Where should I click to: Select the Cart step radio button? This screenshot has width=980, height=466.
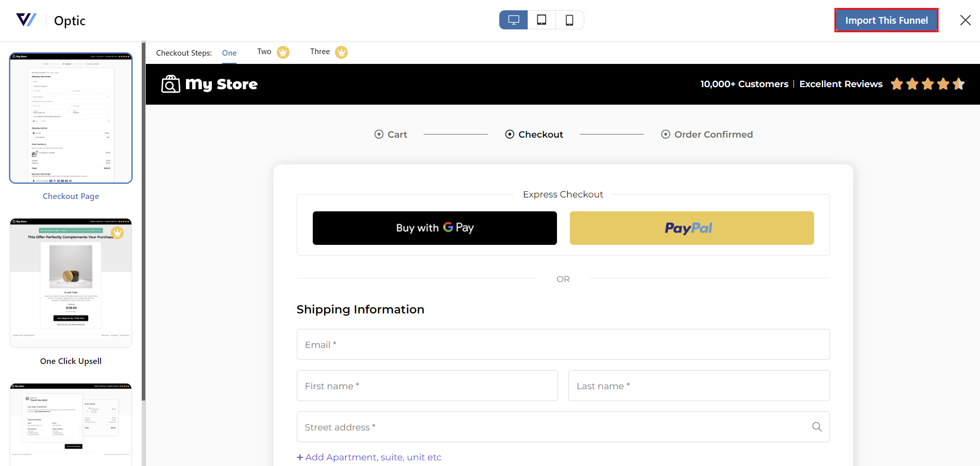379,134
